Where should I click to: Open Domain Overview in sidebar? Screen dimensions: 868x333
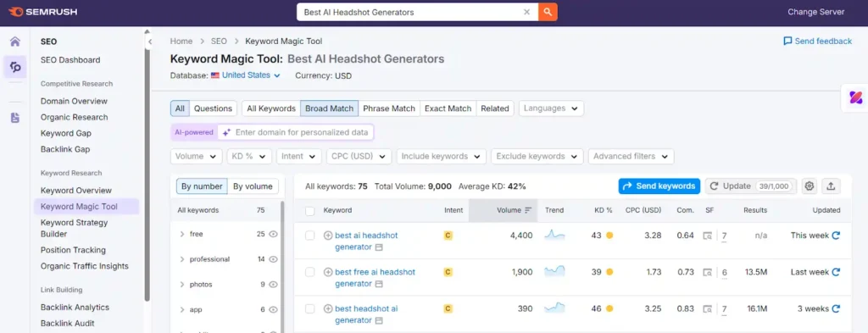75,101
